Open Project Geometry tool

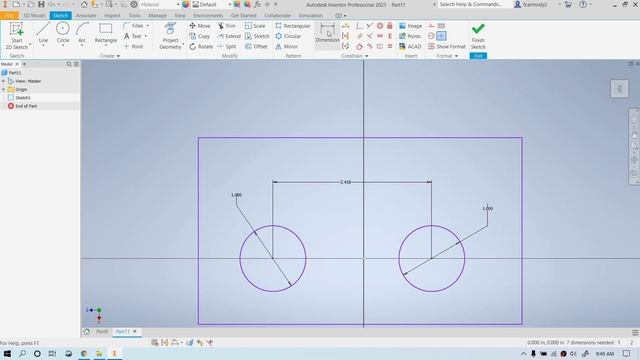click(171, 36)
